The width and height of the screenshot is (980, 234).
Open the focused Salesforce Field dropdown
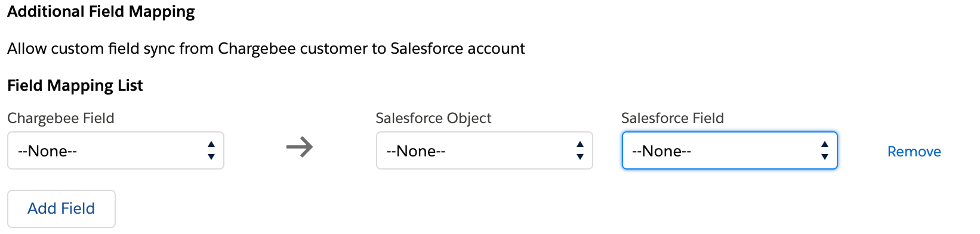pos(729,150)
